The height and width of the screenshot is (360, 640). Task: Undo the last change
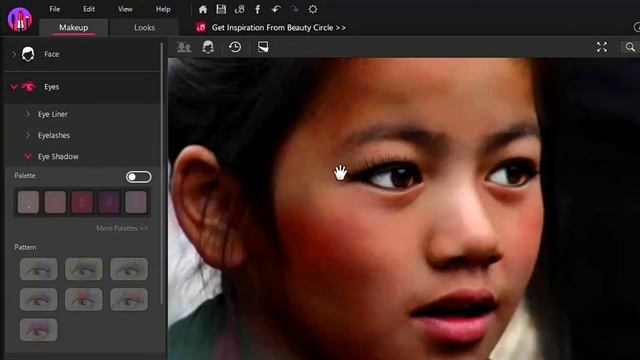[x=276, y=9]
